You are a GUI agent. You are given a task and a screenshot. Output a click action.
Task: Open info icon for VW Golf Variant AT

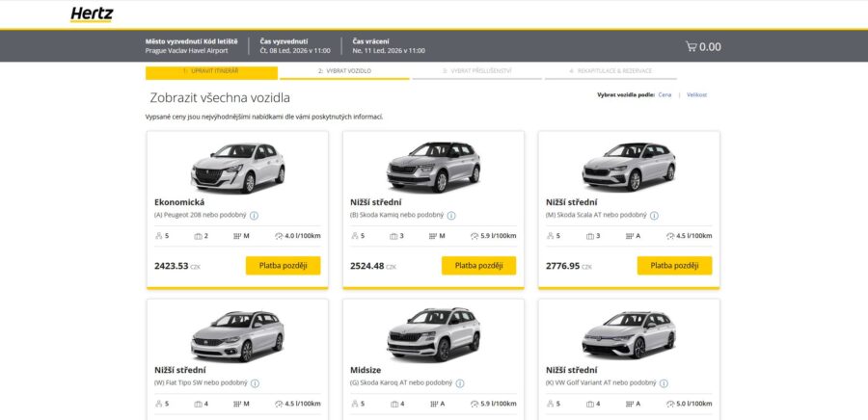point(664,383)
